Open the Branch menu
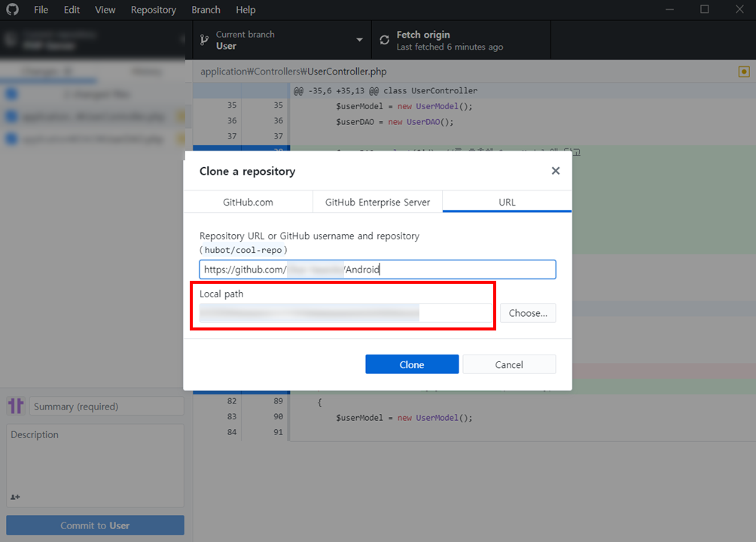The image size is (756, 542). (x=206, y=10)
